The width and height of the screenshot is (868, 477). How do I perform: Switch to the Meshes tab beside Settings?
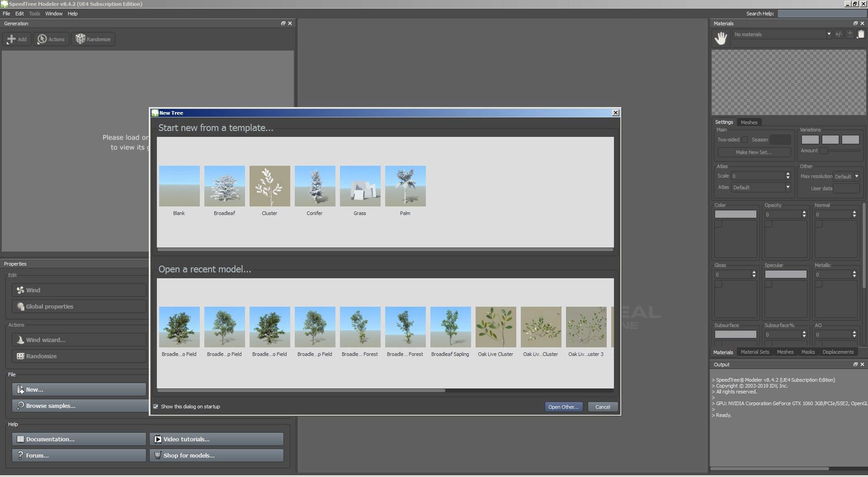click(x=749, y=122)
